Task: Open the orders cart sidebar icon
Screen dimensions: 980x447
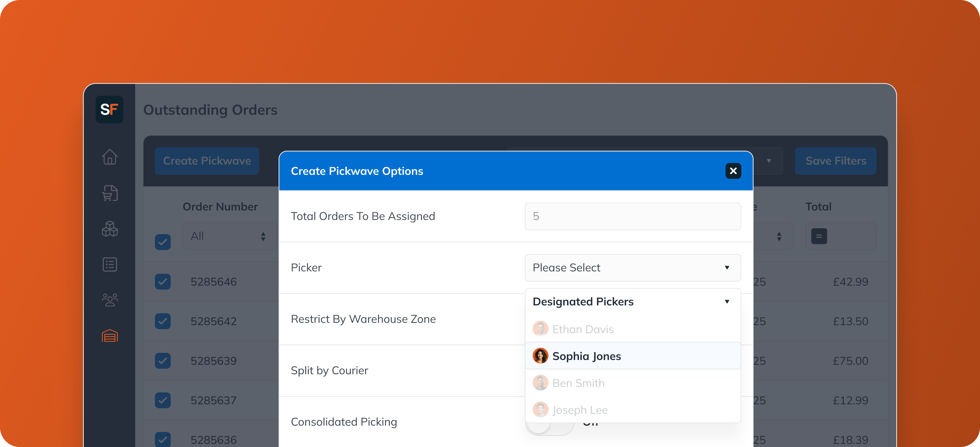Action: (x=110, y=193)
